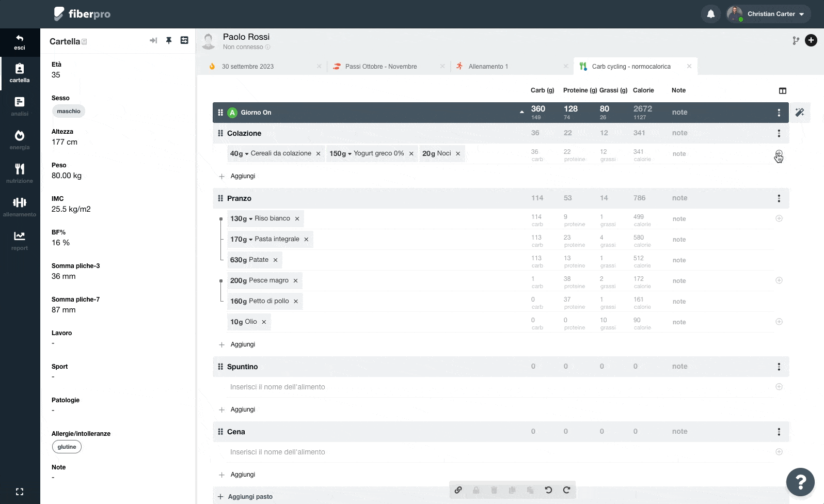
Task: Click the fiberpro logo
Action: pos(82,14)
